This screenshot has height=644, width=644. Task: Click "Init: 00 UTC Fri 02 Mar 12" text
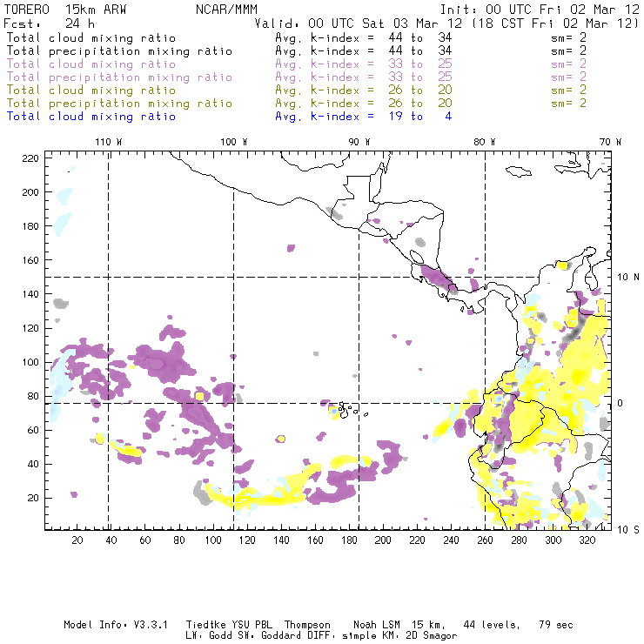click(540, 10)
